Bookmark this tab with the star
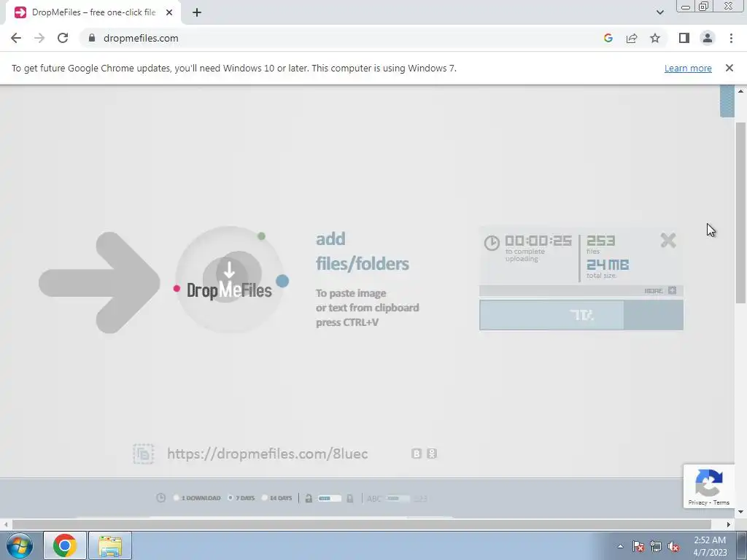The height and width of the screenshot is (560, 747). 655,38
